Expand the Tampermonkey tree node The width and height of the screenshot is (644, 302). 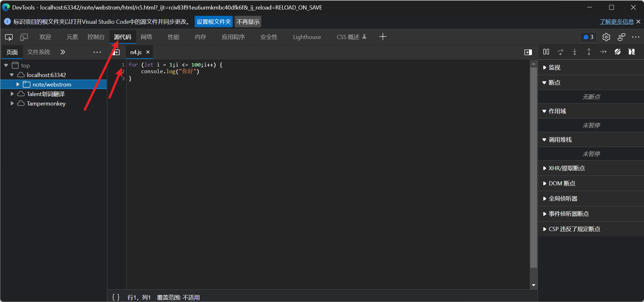point(12,103)
